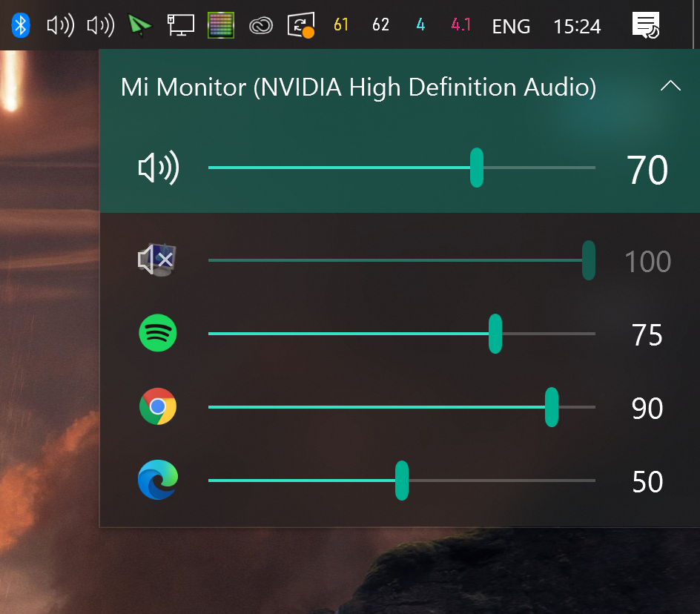
Task: Click the sync icon with orange dot
Action: [301, 25]
